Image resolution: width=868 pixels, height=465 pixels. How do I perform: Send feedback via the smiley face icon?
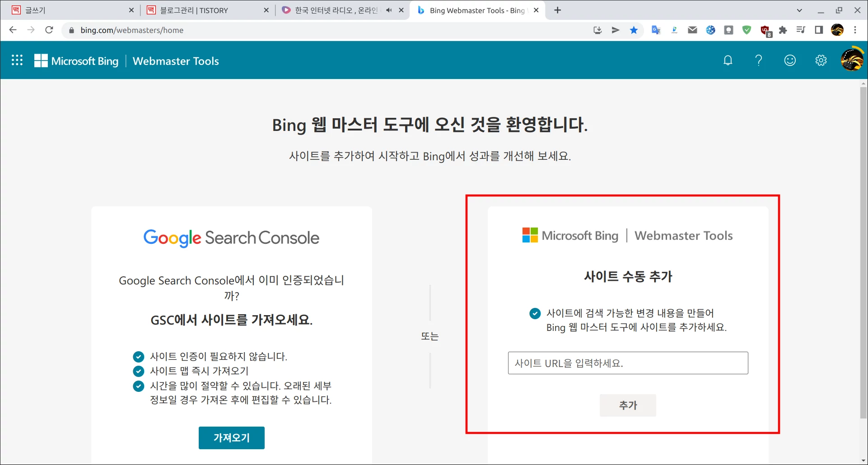(x=789, y=60)
